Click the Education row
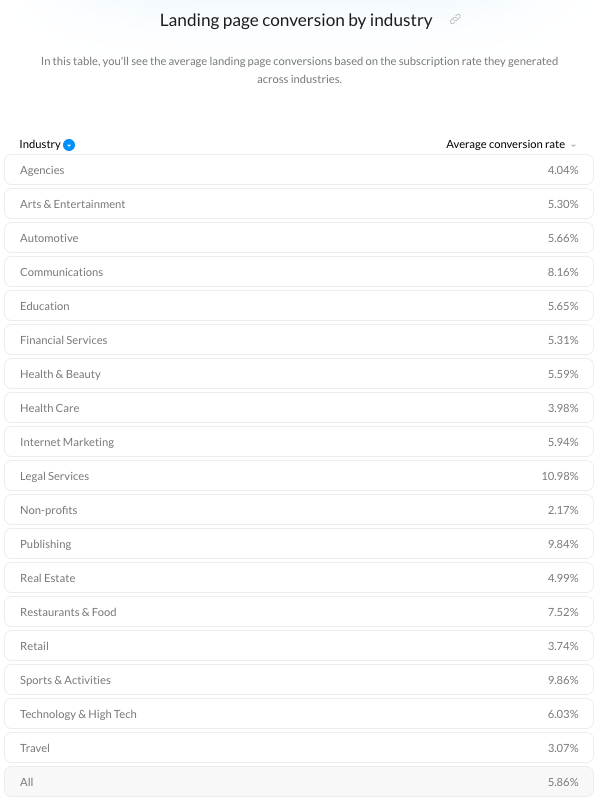The height and width of the screenshot is (804, 599). 299,306
